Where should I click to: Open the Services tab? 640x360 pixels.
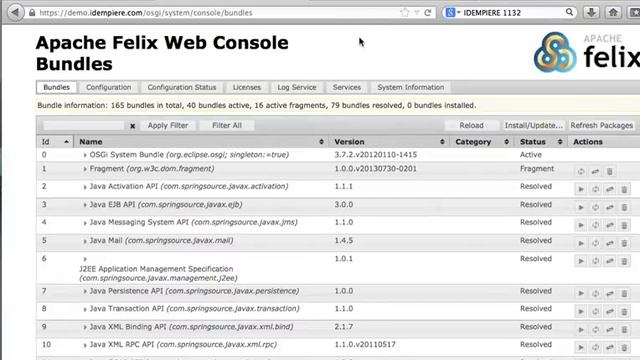(347, 87)
